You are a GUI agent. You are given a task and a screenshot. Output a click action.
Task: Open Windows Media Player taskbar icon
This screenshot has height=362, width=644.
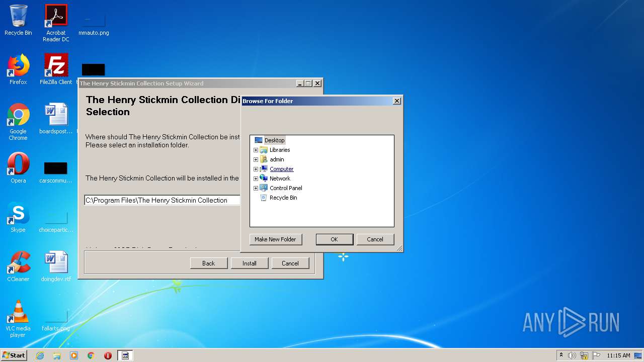(x=74, y=355)
